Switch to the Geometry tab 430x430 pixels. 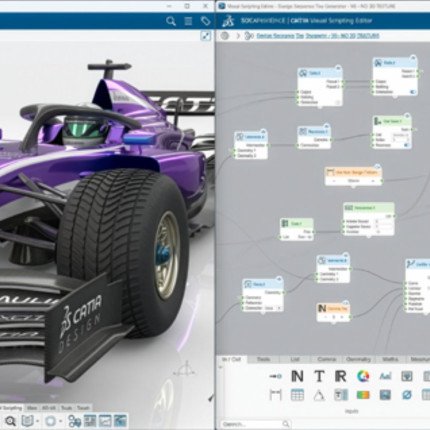point(359,359)
